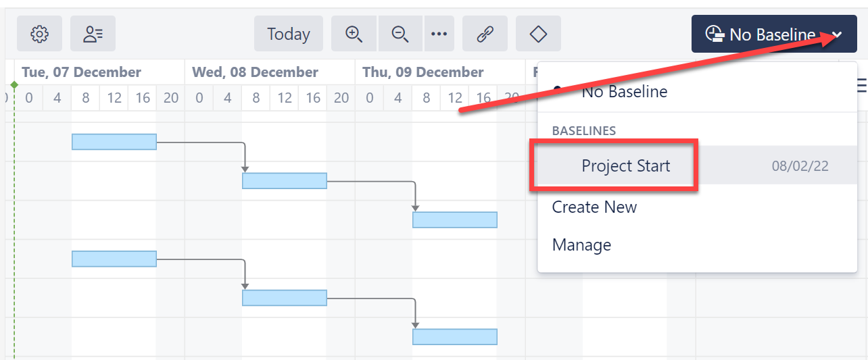868x360 pixels.
Task: Zoom in the Gantt timeline
Action: (354, 34)
